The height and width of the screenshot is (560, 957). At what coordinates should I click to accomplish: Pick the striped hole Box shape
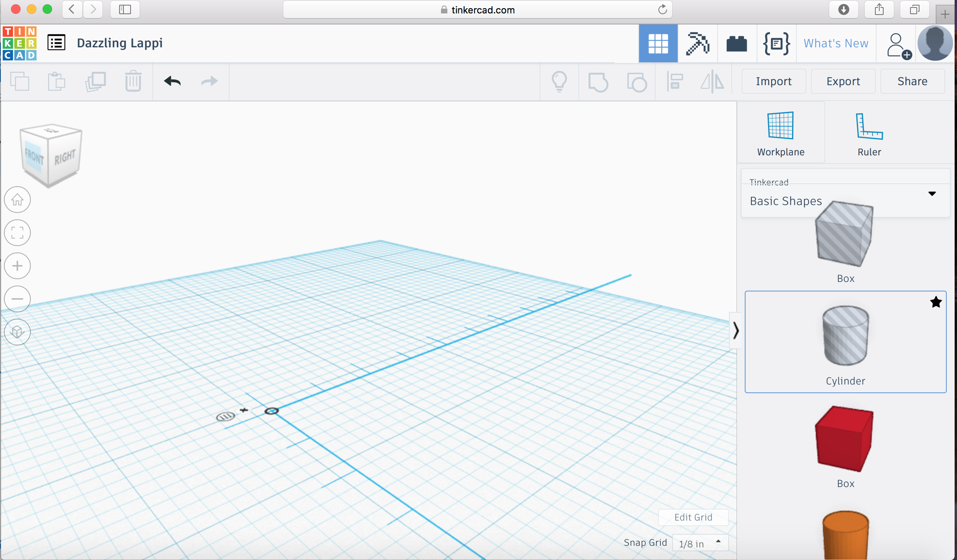[845, 235]
